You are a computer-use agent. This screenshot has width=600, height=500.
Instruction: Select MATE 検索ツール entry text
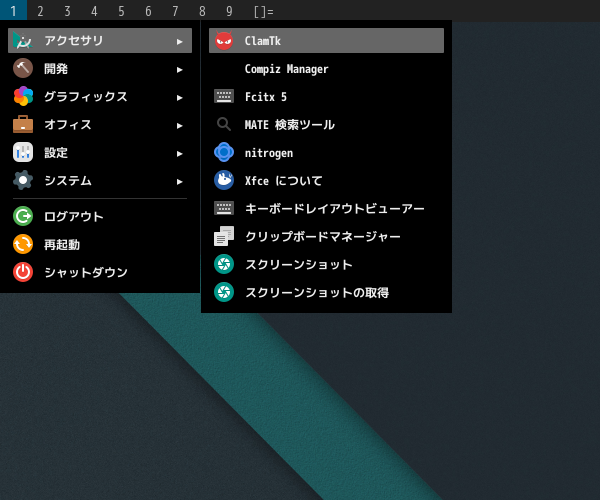[290, 125]
